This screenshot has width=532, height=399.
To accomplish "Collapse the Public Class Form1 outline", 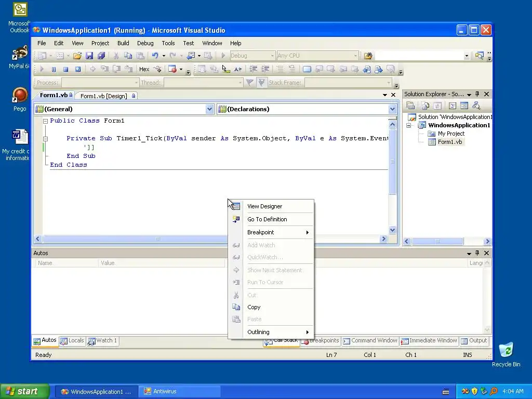I will point(45,121).
